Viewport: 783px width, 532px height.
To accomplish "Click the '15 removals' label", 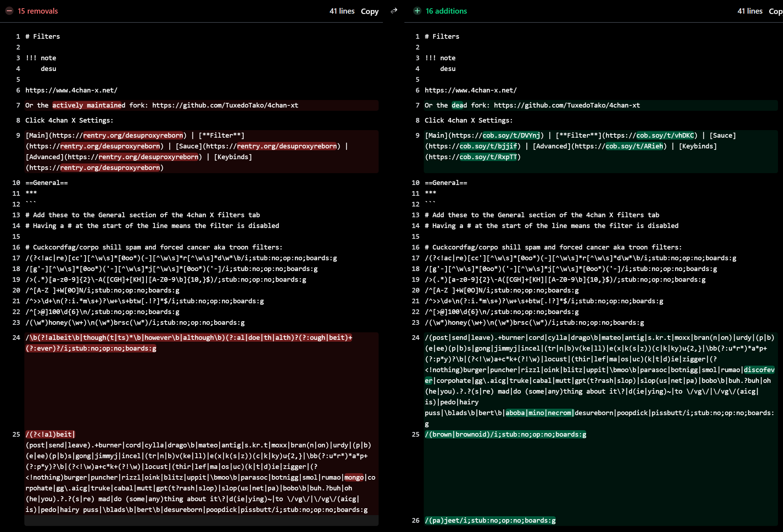I will click(x=38, y=11).
